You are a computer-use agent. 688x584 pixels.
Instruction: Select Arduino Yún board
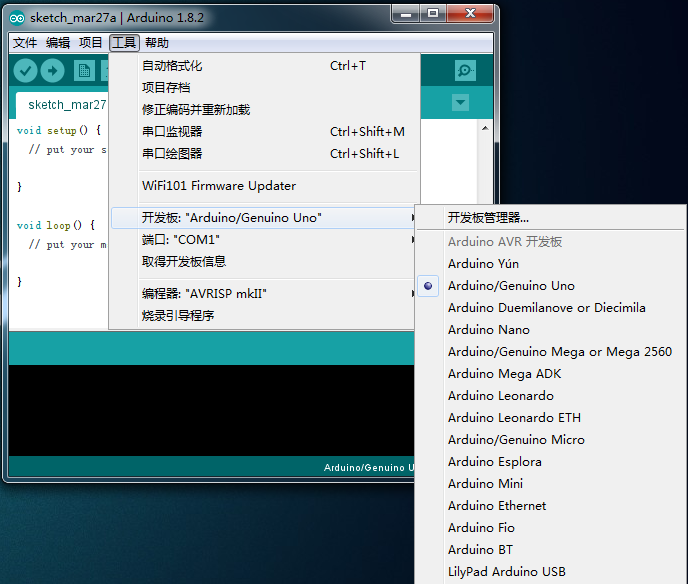pos(551,264)
